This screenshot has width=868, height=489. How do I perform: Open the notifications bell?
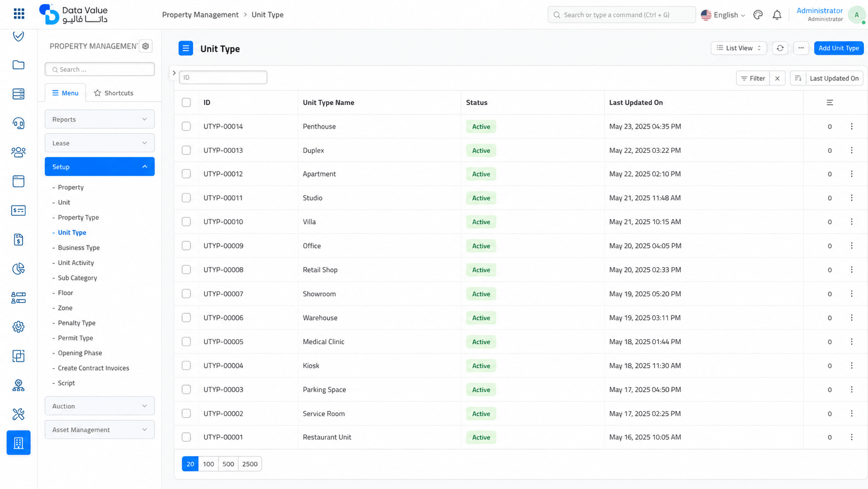(777, 15)
